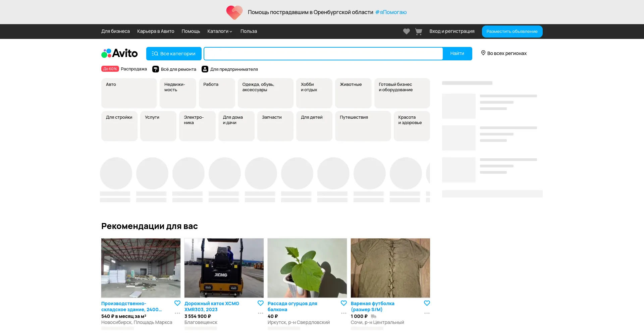This screenshot has width=644, height=333.
Task: Open XCMG road roller photo
Action: coord(224,268)
